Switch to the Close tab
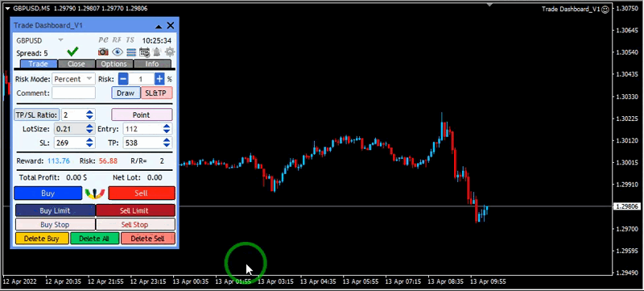644x291 pixels. pos(76,64)
